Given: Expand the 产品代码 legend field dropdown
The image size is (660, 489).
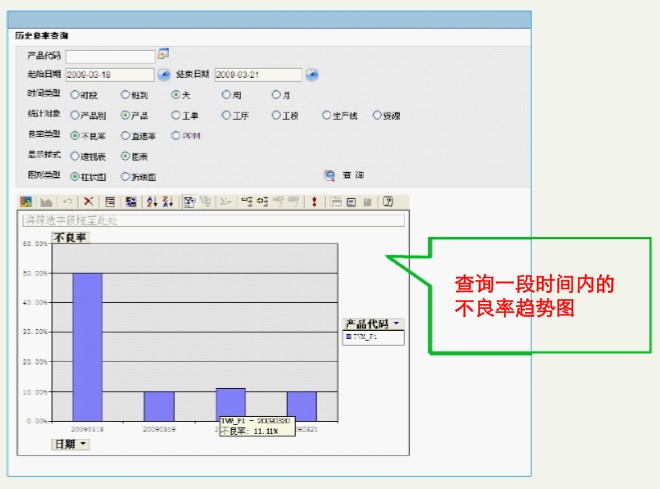Looking at the screenshot, I should [397, 323].
